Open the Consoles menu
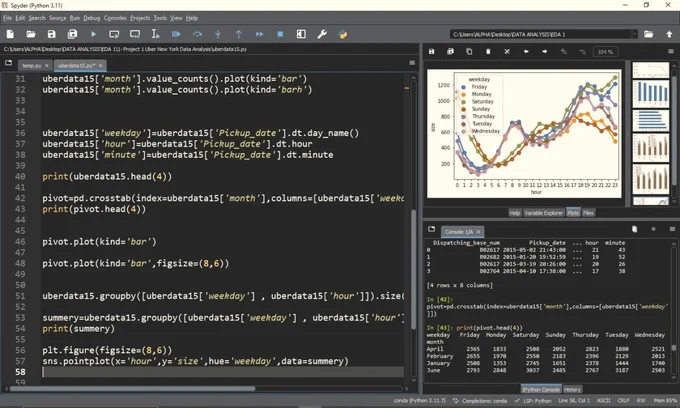The height and width of the screenshot is (408, 680). [x=115, y=18]
